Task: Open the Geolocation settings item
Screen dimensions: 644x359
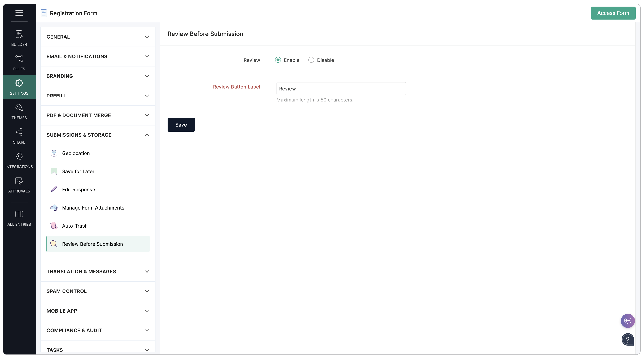Action: point(76,153)
